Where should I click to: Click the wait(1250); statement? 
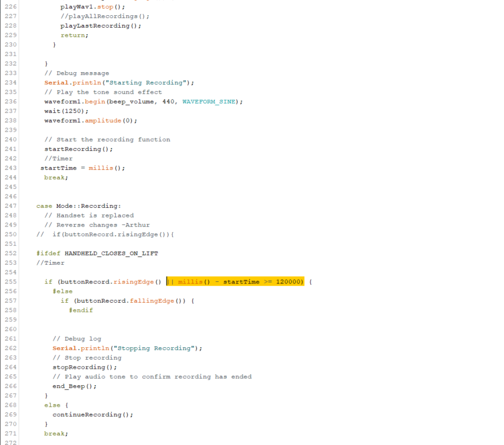[x=66, y=111]
